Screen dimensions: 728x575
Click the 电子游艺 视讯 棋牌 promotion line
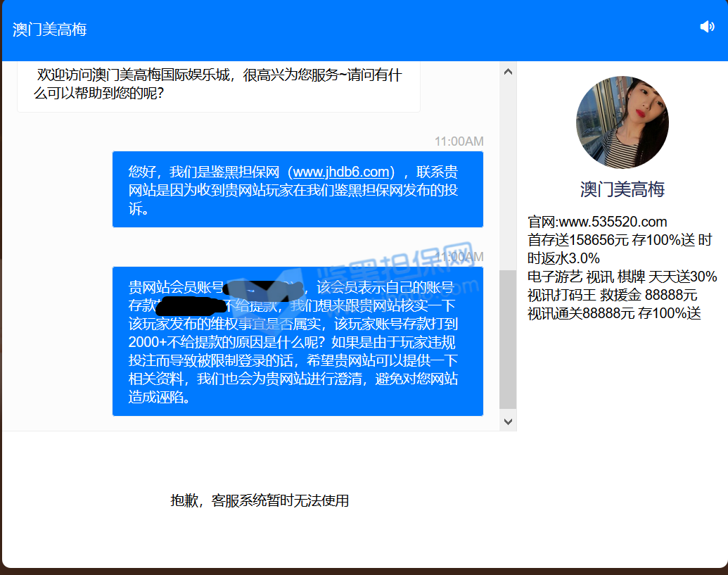[622, 276]
